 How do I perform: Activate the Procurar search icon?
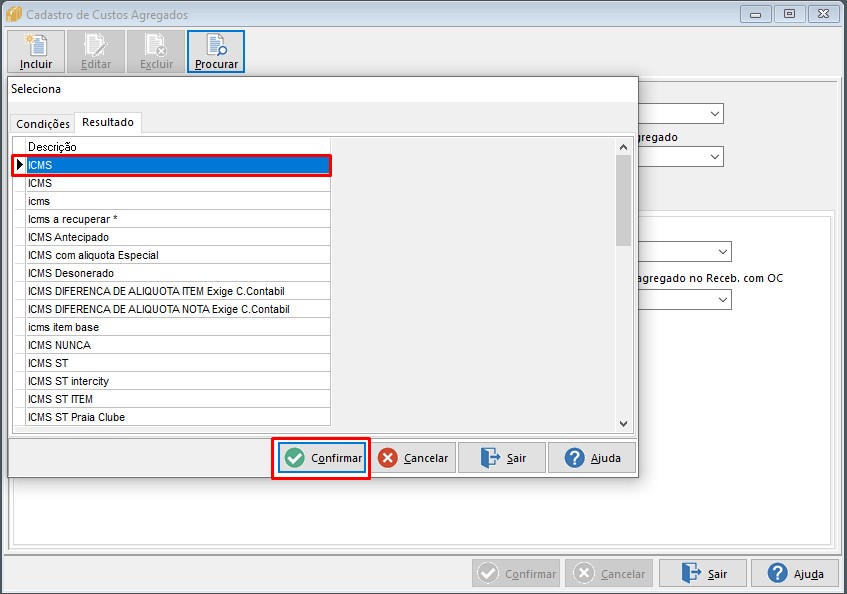(215, 44)
